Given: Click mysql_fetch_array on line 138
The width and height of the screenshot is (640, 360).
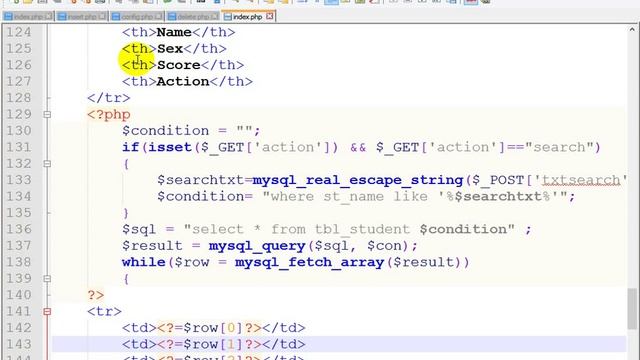Looking at the screenshot, I should 309,262.
